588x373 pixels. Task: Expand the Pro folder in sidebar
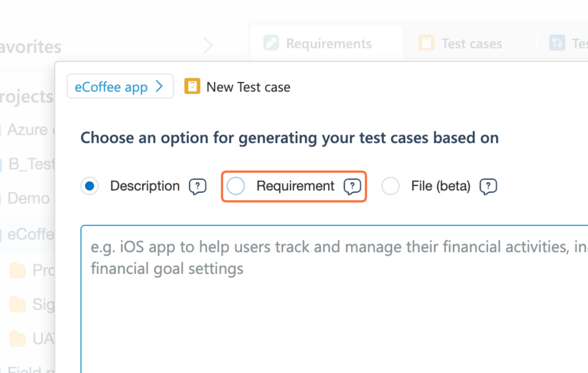click(x=18, y=270)
